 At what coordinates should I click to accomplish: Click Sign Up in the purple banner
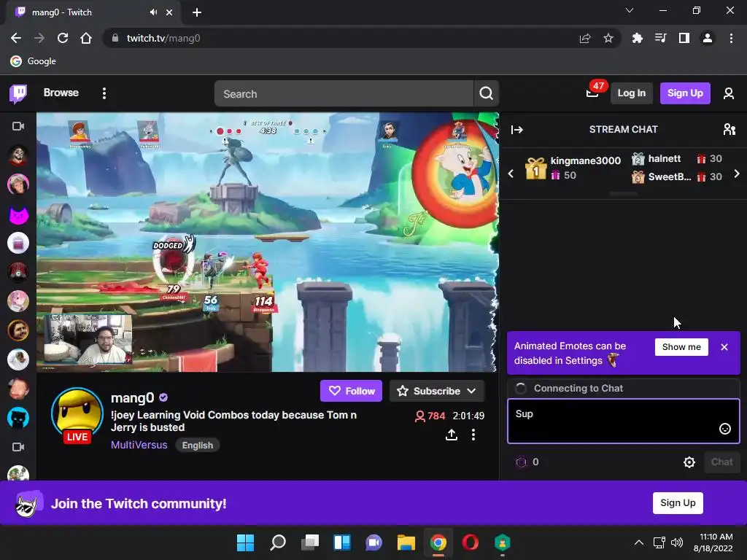[x=678, y=503]
